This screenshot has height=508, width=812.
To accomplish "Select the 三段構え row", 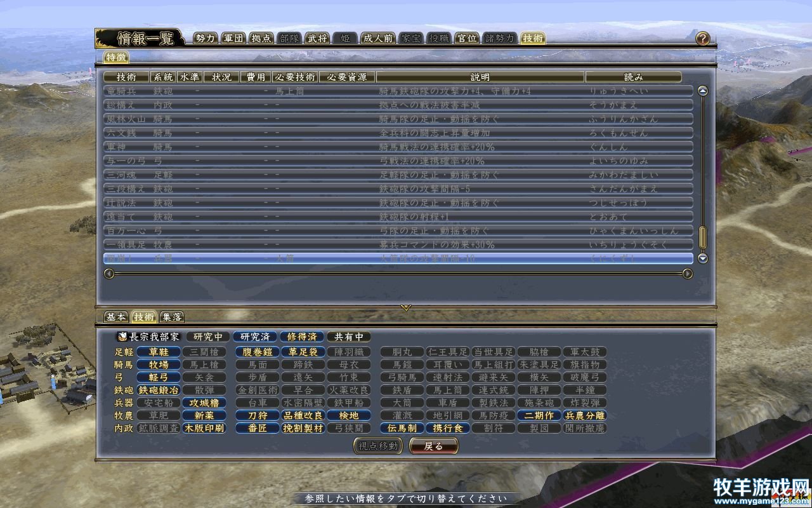I will (398, 189).
